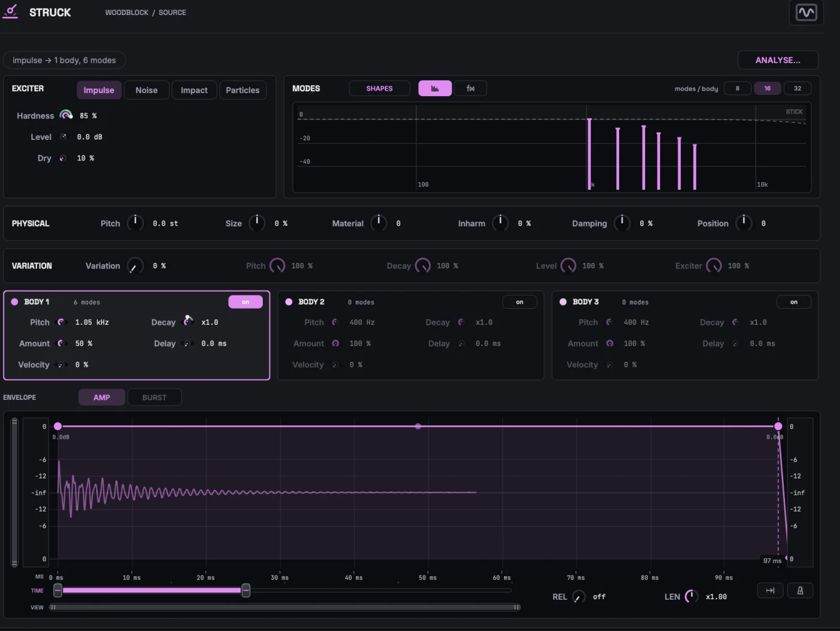Screen dimensions: 840x631
Task: Click the Size knob
Action: [257, 223]
